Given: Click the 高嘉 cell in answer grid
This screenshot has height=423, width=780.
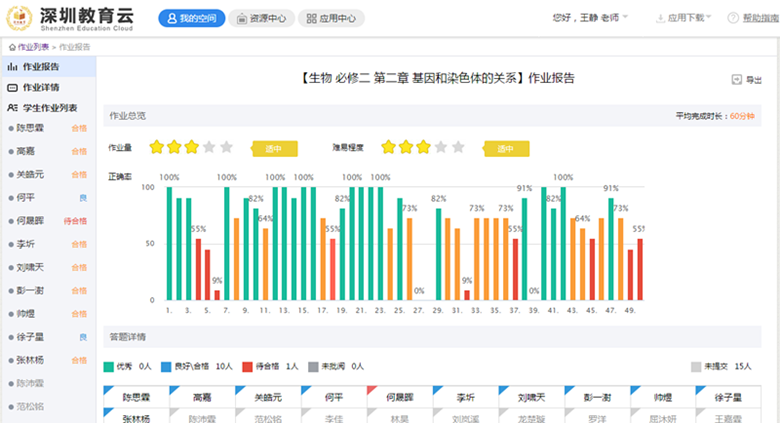Looking at the screenshot, I should (202, 397).
